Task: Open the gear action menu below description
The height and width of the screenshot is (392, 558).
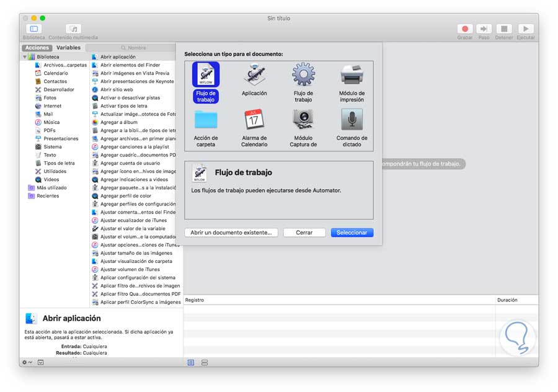Action: click(x=27, y=362)
